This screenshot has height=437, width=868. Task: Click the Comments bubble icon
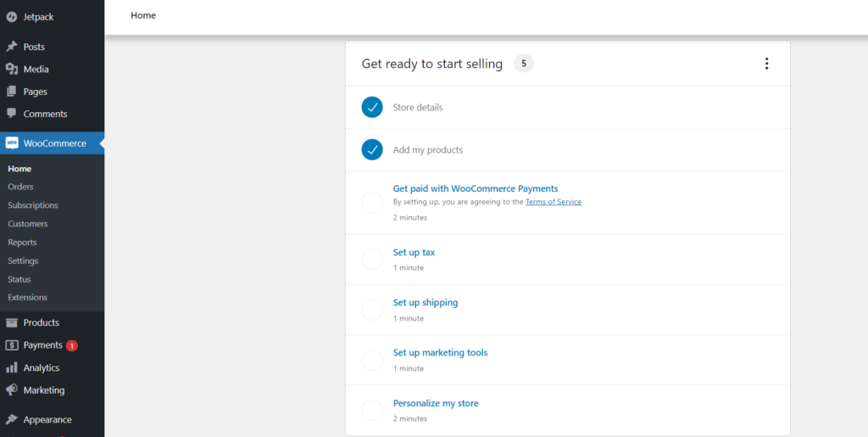pos(11,114)
